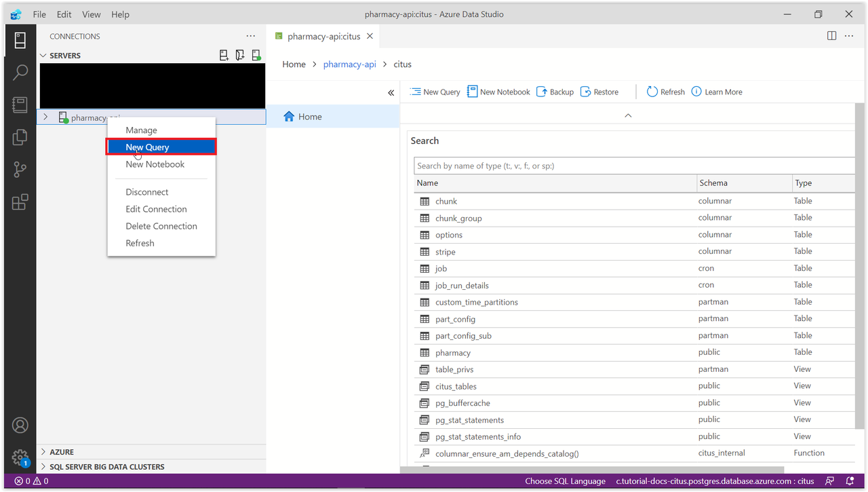868x492 pixels.
Task: Select the citus_tables view row
Action: [634, 386]
